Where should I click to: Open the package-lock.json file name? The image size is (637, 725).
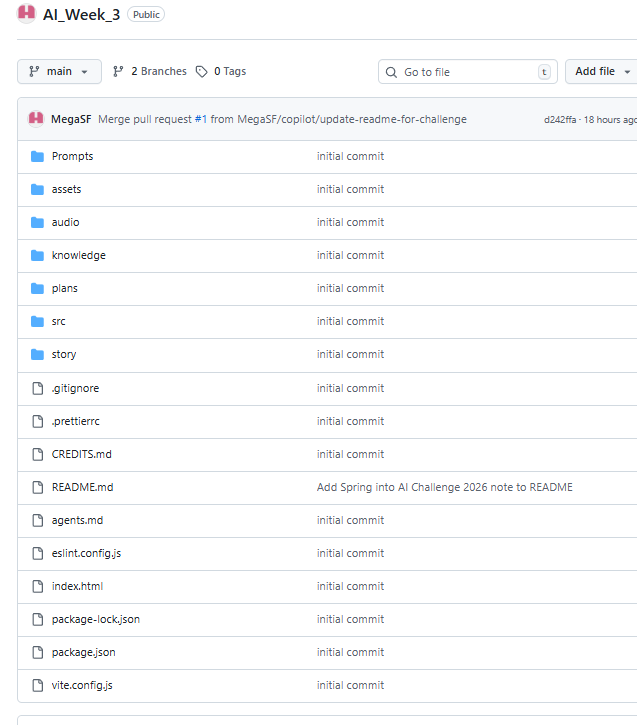96,619
